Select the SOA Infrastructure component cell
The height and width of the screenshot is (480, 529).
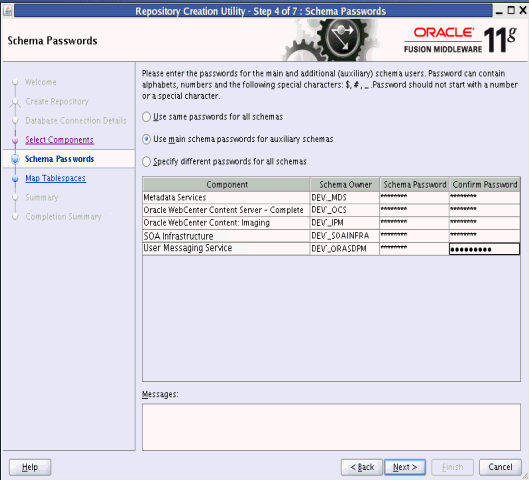click(x=226, y=236)
